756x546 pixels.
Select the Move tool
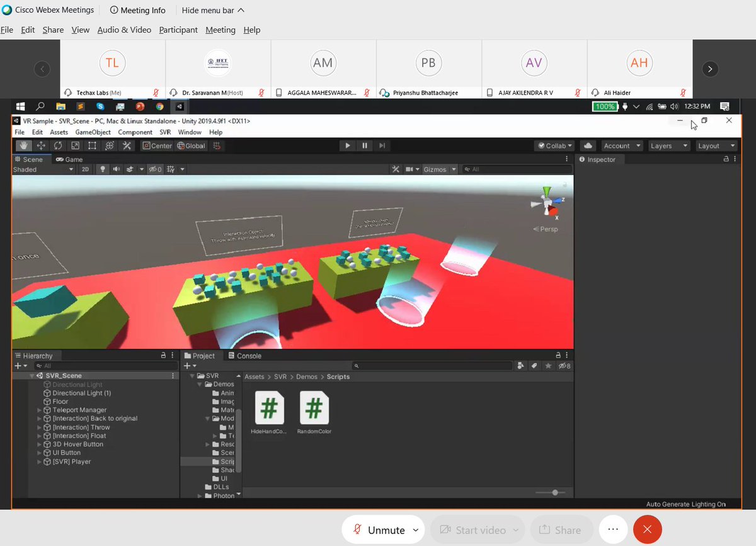click(x=41, y=145)
